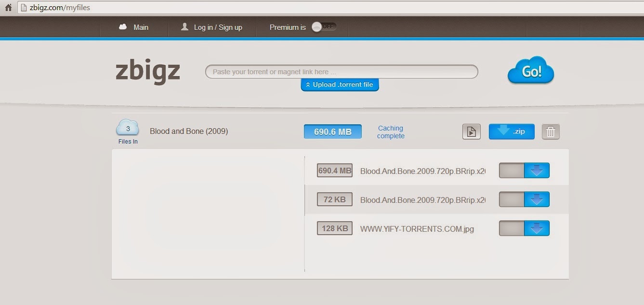644x305 pixels.
Task: Click the play video file icon
Action: (x=472, y=132)
